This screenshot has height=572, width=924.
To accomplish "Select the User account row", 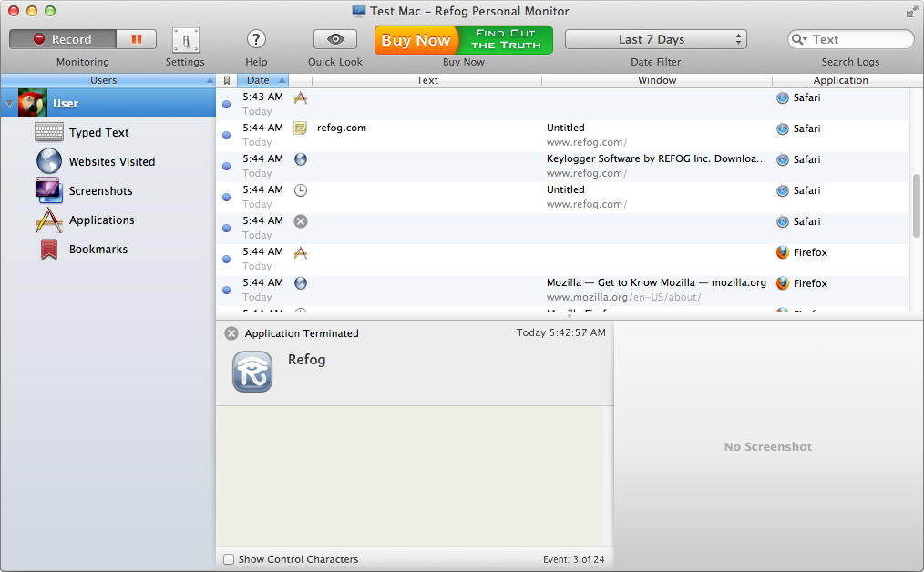I will 108,103.
